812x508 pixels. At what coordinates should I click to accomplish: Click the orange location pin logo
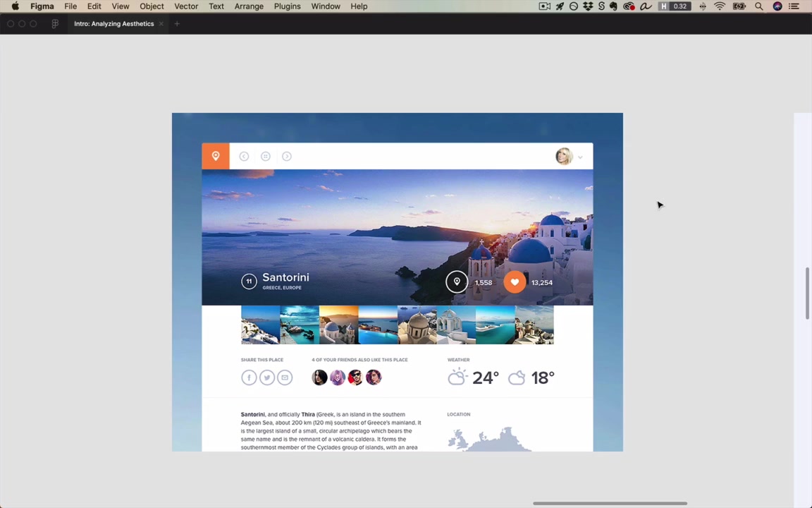216,156
